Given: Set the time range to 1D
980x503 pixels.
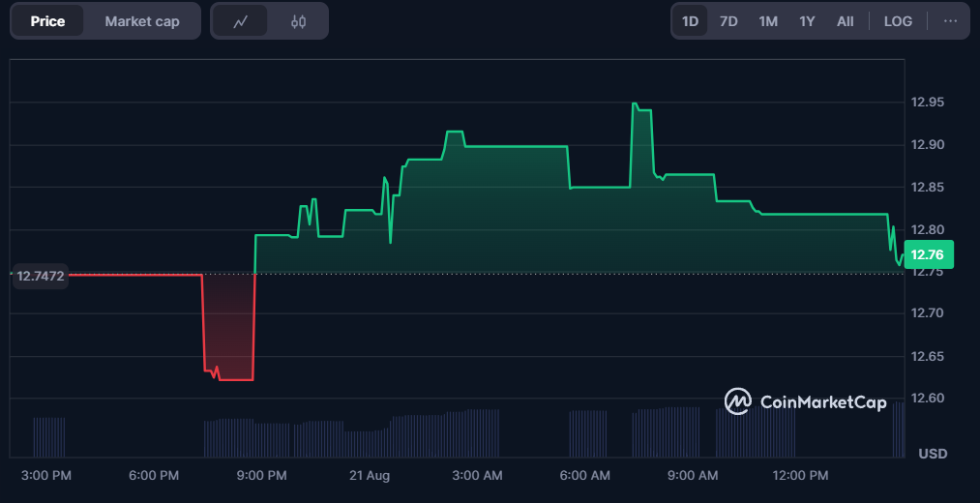Looking at the screenshot, I should point(690,21).
